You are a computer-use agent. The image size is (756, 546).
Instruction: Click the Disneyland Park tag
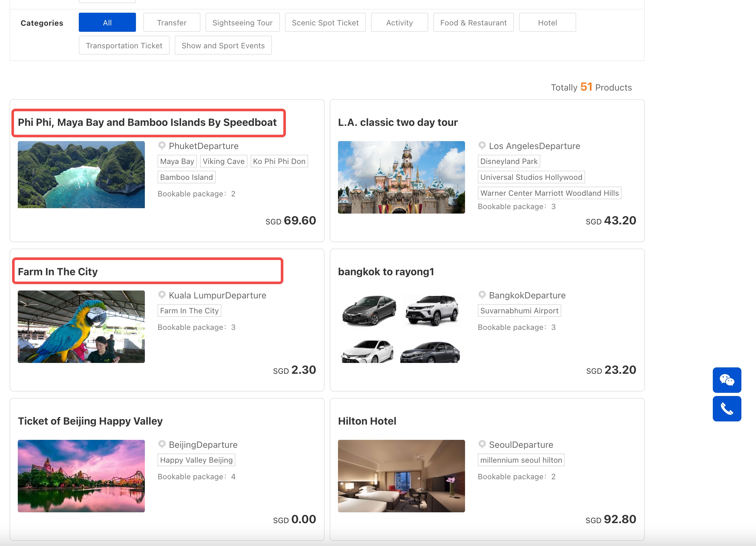click(x=508, y=161)
